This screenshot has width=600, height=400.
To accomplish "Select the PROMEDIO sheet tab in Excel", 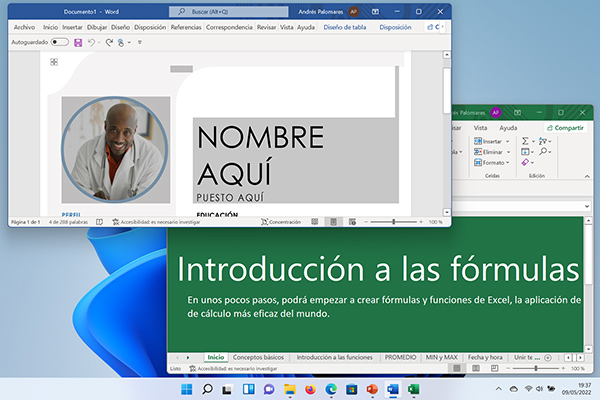I will tap(400, 357).
